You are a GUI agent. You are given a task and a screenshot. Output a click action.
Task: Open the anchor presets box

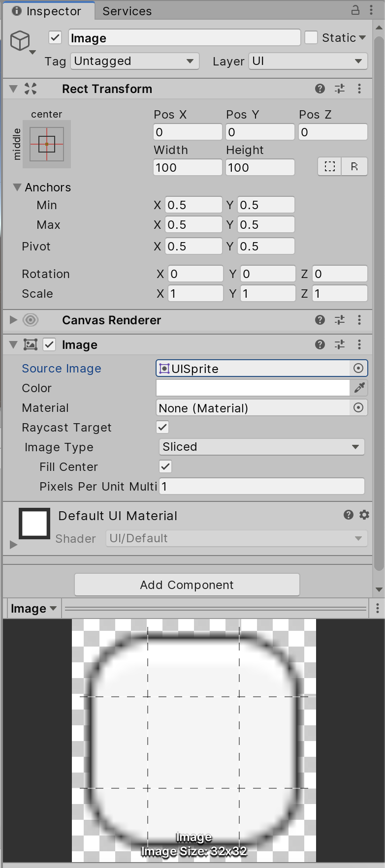(47, 144)
